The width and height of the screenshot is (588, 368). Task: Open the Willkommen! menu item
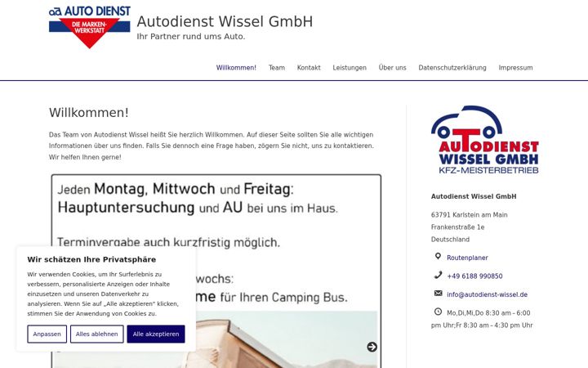pyautogui.click(x=236, y=68)
